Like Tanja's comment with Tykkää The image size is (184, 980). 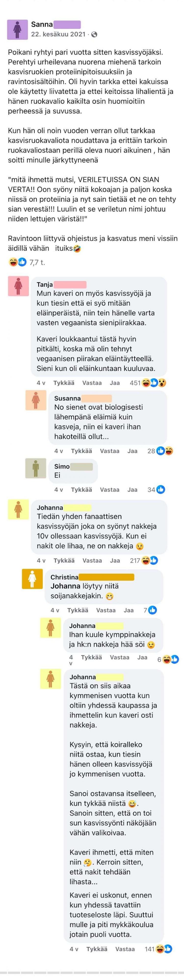pyautogui.click(x=64, y=383)
